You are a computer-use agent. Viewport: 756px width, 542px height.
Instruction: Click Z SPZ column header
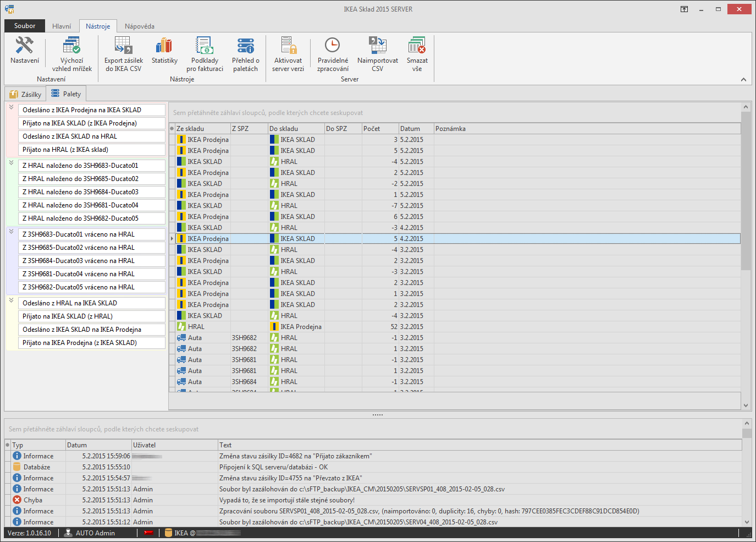pos(249,129)
